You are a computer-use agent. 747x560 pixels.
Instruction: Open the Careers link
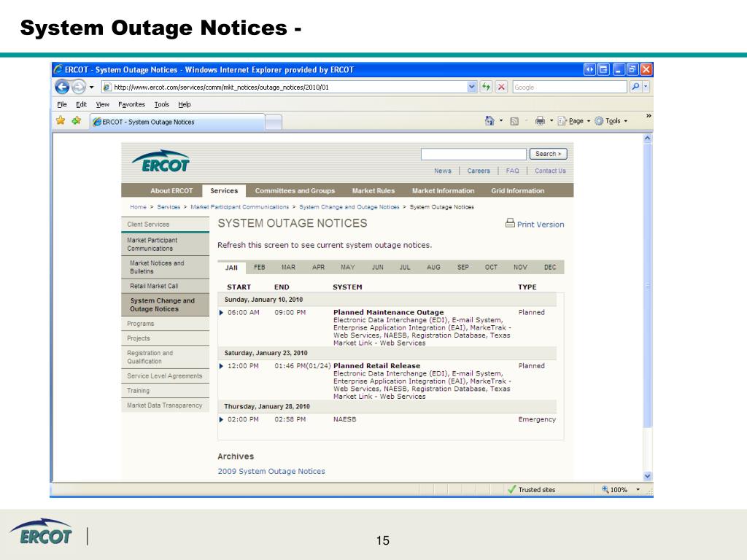(x=479, y=171)
